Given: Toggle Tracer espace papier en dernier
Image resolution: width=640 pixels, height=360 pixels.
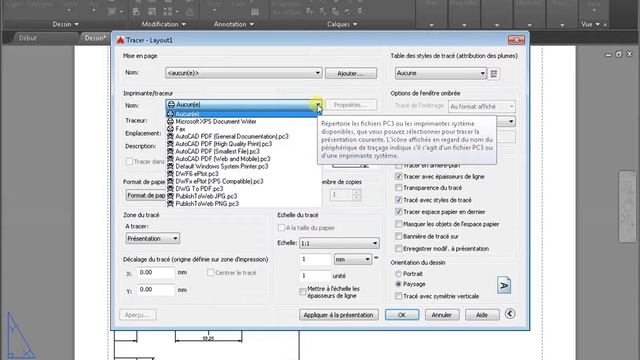Looking at the screenshot, I should tap(399, 212).
